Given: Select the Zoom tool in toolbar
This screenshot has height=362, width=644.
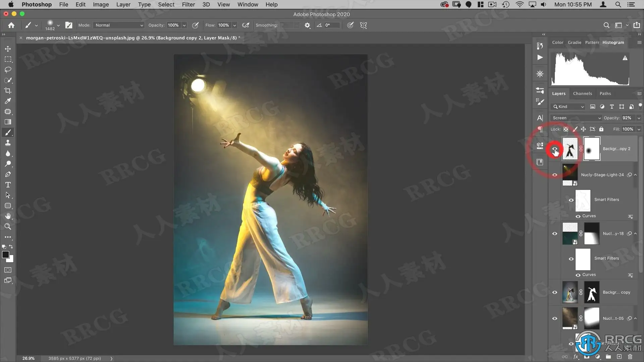Looking at the screenshot, I should [8, 227].
